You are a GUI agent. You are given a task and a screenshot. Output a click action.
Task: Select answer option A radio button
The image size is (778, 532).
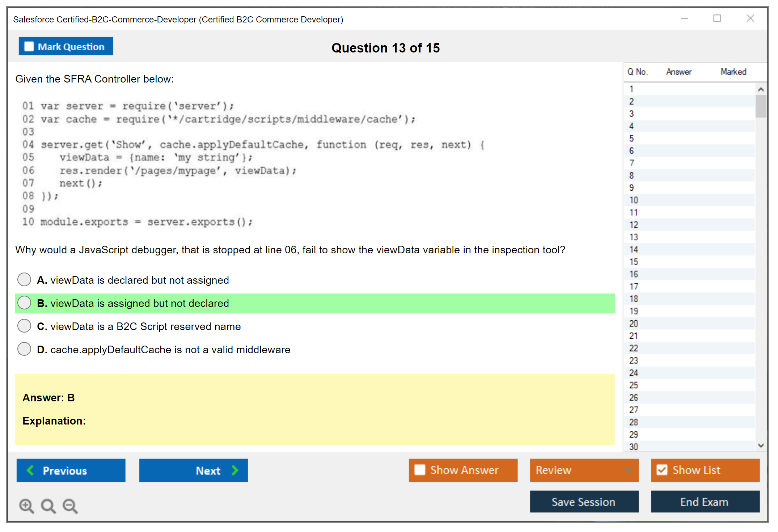(24, 279)
